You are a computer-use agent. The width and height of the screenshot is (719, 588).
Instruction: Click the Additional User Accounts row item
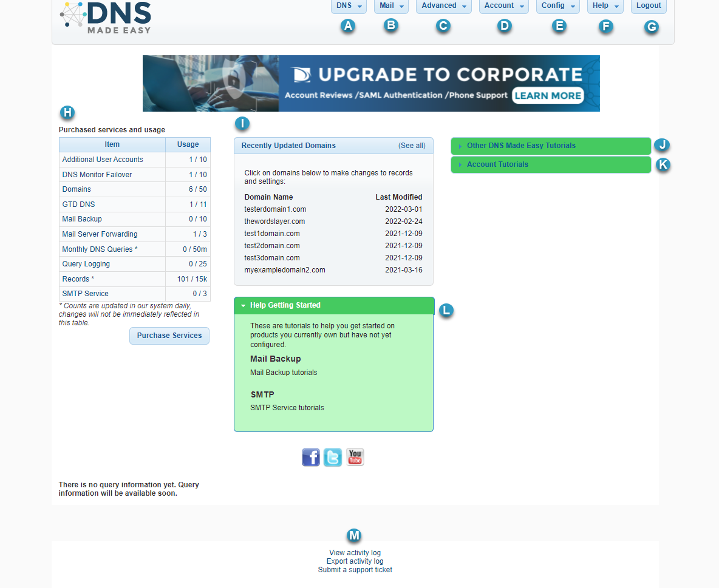pos(103,160)
